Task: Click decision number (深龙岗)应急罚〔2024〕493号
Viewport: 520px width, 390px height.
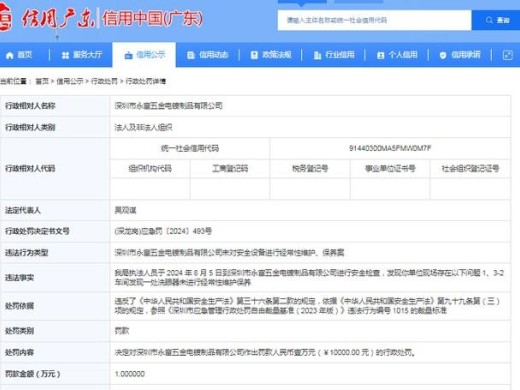Action: click(163, 231)
